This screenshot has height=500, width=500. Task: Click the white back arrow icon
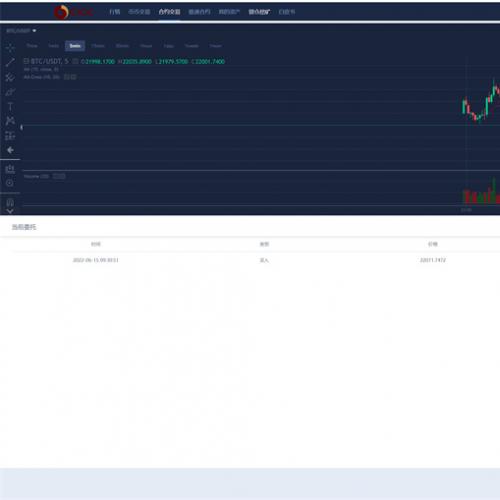(x=10, y=150)
